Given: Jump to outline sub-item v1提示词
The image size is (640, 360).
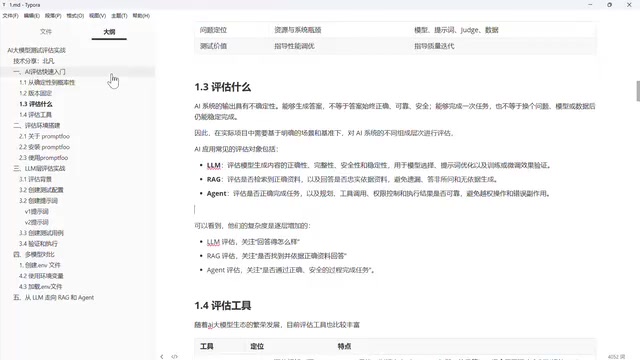Looking at the screenshot, I should coord(37,211).
